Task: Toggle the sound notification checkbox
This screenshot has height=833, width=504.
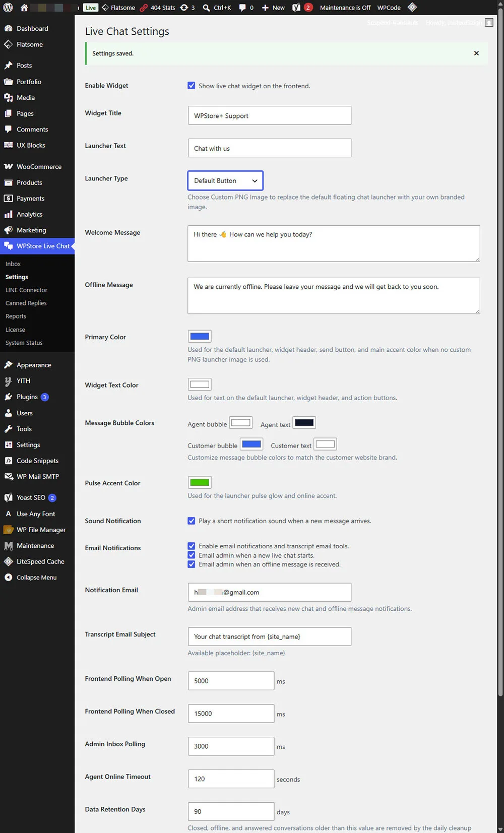Action: [192, 521]
